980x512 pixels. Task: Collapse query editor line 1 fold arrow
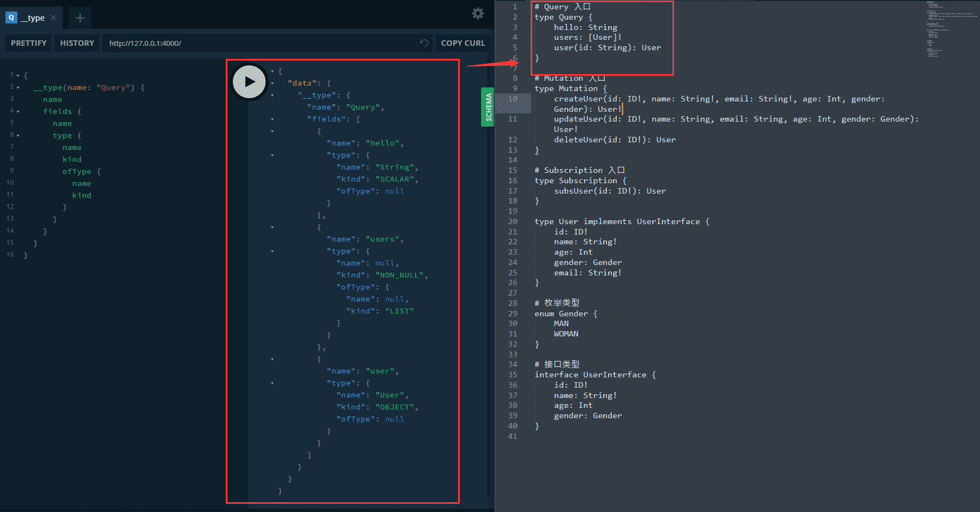coord(18,75)
